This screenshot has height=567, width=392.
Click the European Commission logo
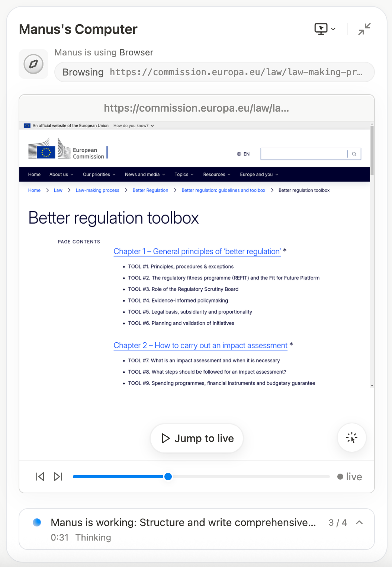click(68, 148)
